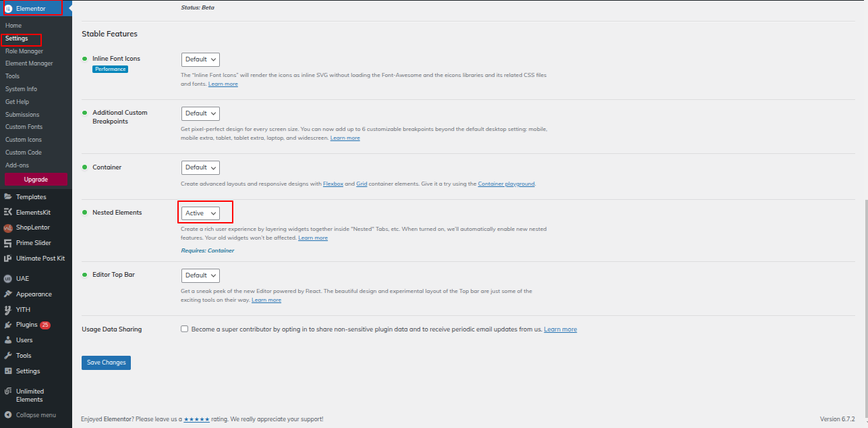This screenshot has height=428, width=868.
Task: Click the ShopLentor icon in sidebar
Action: [x=8, y=228]
